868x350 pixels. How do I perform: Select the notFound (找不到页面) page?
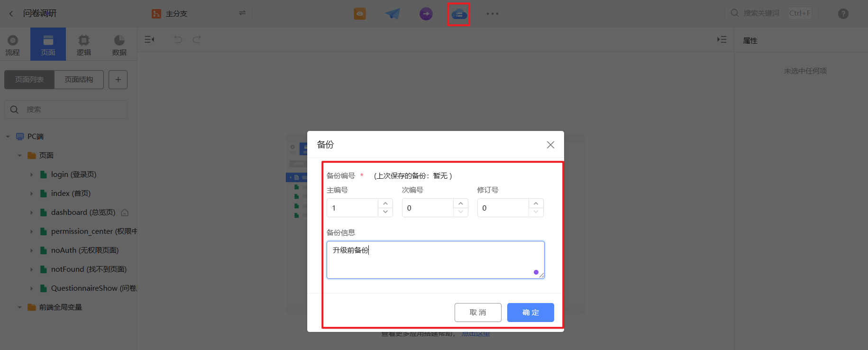click(x=89, y=269)
